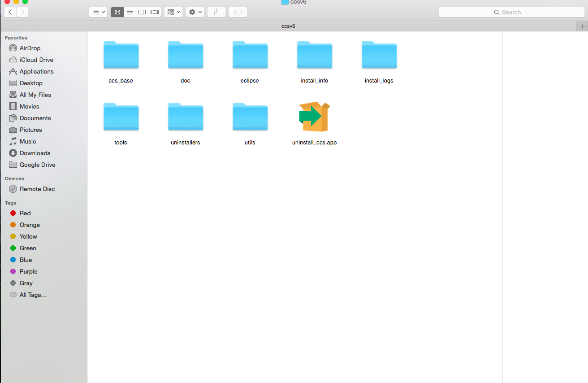Screen dimensions: 588x383
Task: Select the uninstallers folder
Action: [186, 117]
